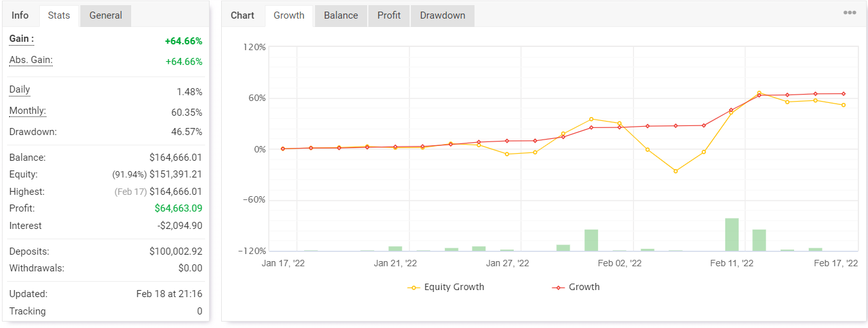Click the tallest green bar near Feb 11
This screenshot has height=328, width=868.
pos(732,235)
